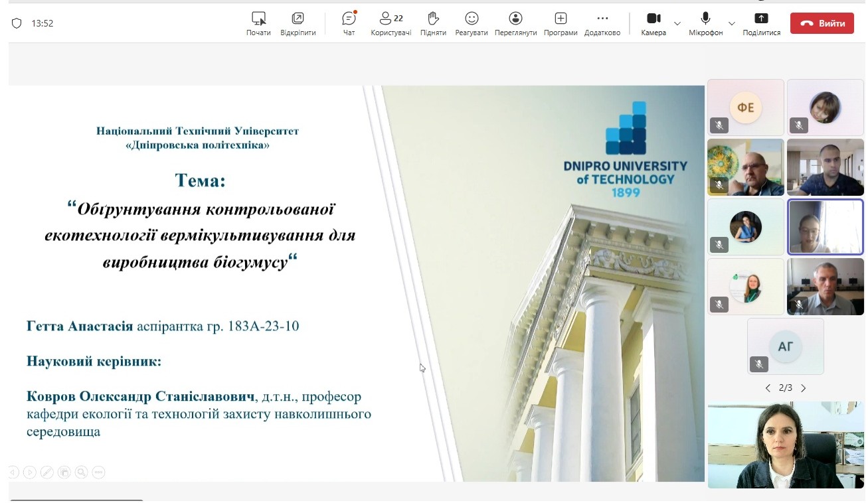Click the pen tool in slide show controls
This screenshot has width=868, height=503.
[47, 472]
